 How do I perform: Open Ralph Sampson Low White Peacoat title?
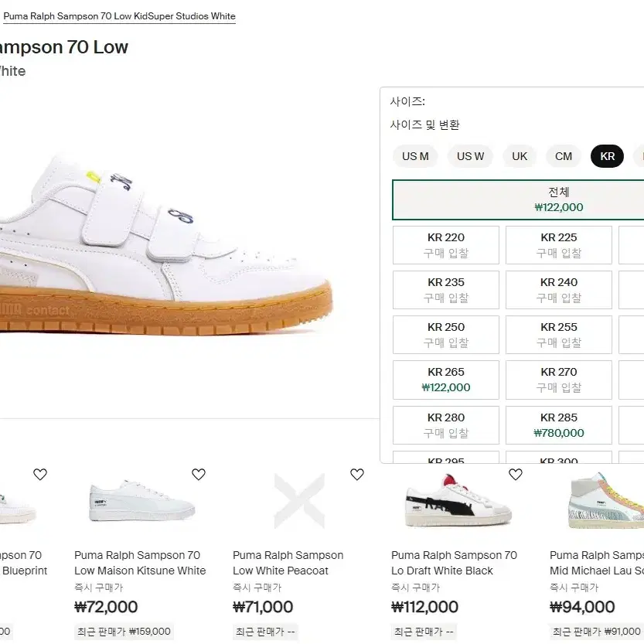pyautogui.click(x=288, y=563)
